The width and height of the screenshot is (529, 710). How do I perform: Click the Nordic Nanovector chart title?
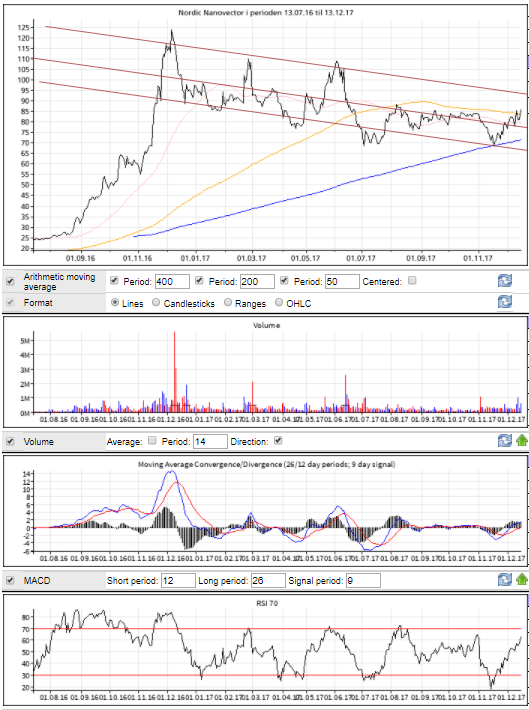tap(266, 13)
